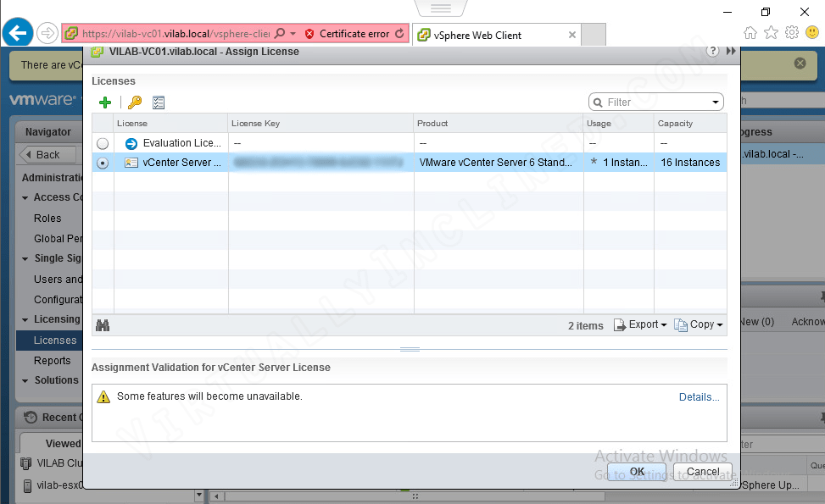Expand the Solutions section in the Navigator
Image resolution: width=825 pixels, height=504 pixels.
point(25,380)
